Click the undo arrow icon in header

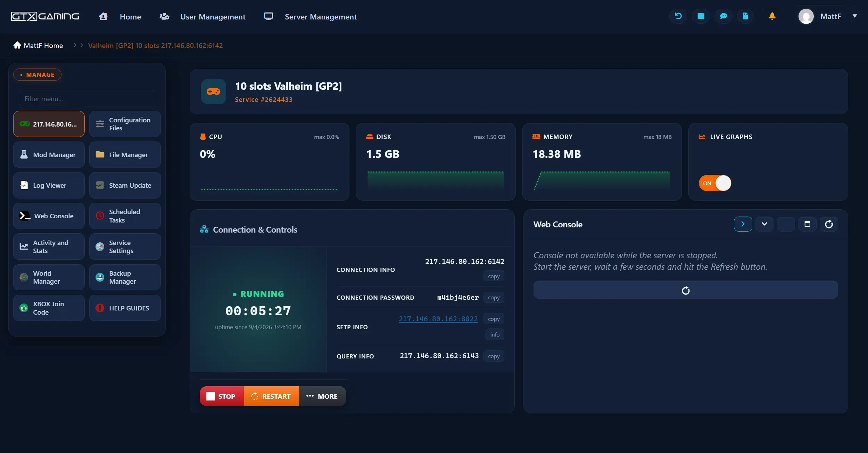(678, 16)
